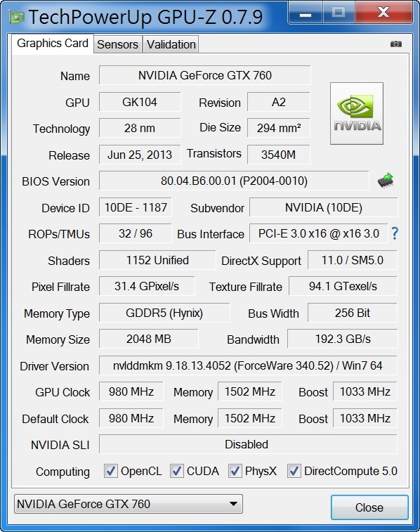
Task: Toggle the CUDA checkbox
Action: [x=176, y=471]
